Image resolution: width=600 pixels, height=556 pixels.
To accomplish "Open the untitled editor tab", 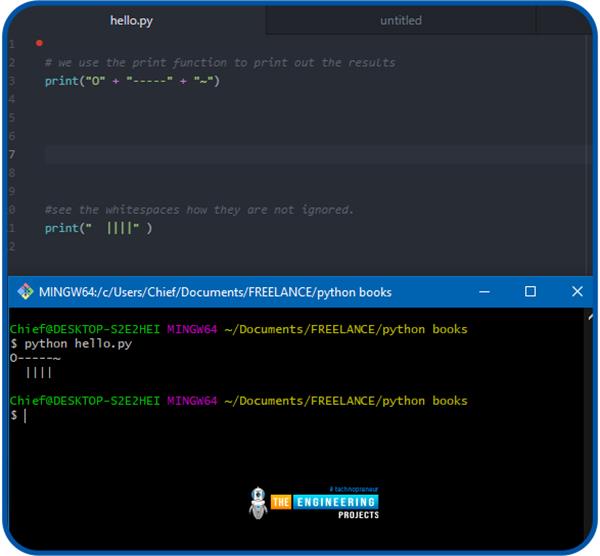I will (x=401, y=21).
